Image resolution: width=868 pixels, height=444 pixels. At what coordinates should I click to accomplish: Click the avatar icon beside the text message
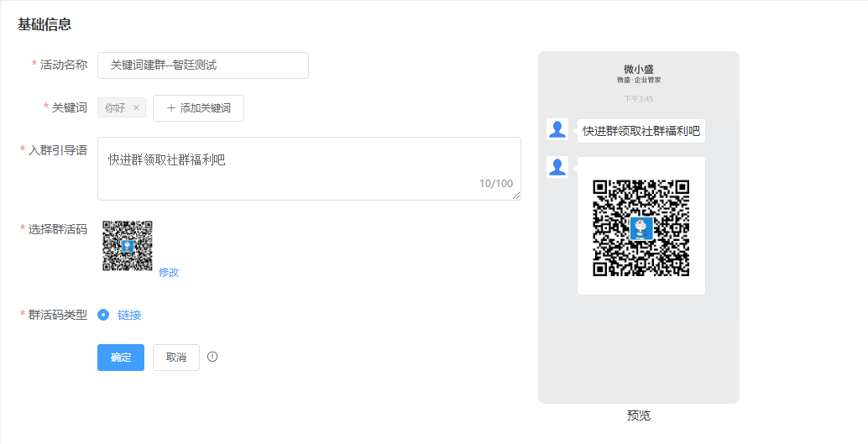pos(557,129)
